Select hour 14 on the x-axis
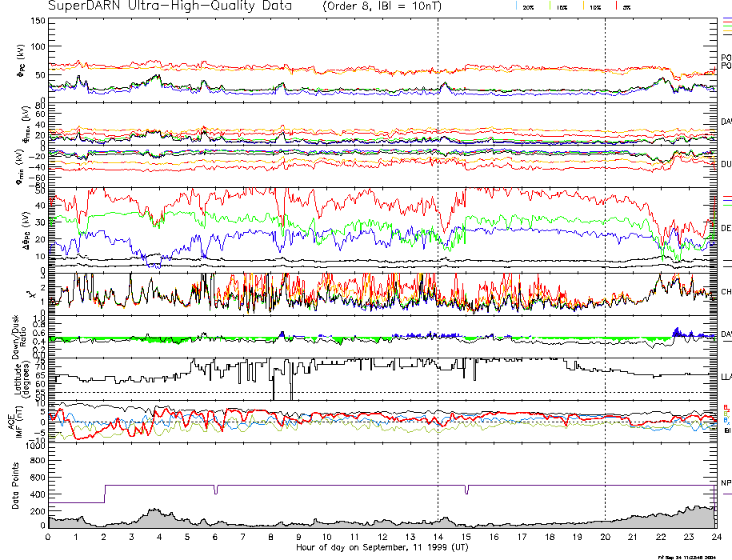Viewport: 732px width, 560px height. tap(438, 537)
